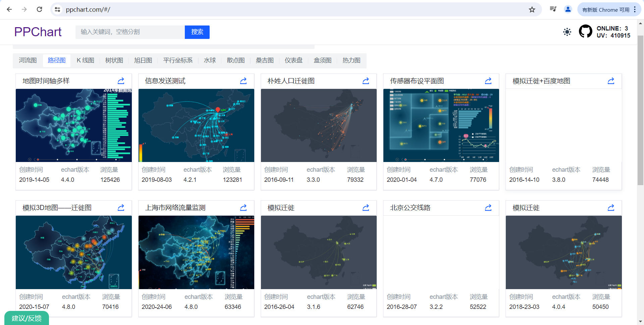The width and height of the screenshot is (644, 325).
Task: Click the export arrow on 传感器布设平面图
Action: pos(488,81)
